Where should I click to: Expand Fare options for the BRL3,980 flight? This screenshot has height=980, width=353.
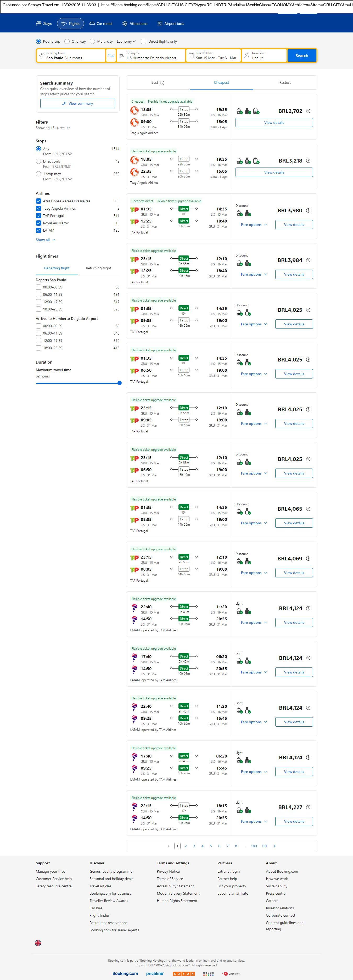pos(254,225)
